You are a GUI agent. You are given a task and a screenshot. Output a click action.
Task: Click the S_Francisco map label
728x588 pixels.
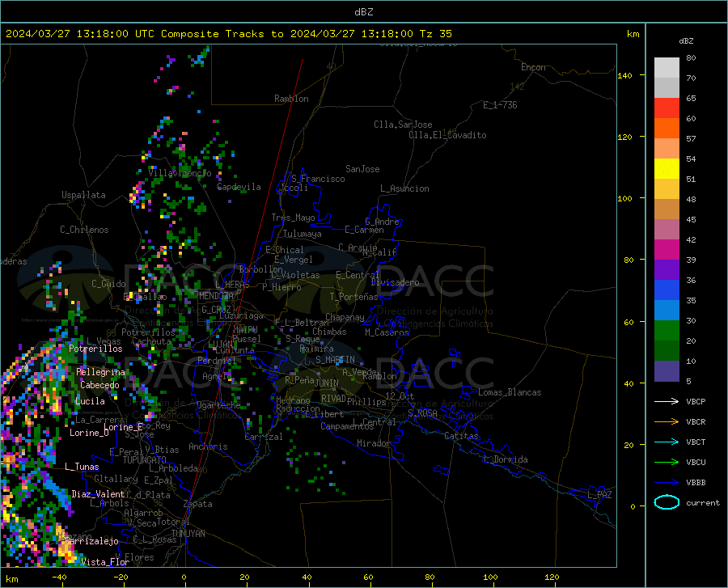318,179
